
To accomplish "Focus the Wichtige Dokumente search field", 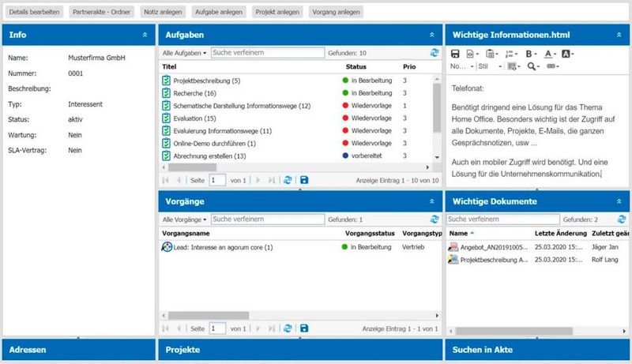I will point(503,220).
